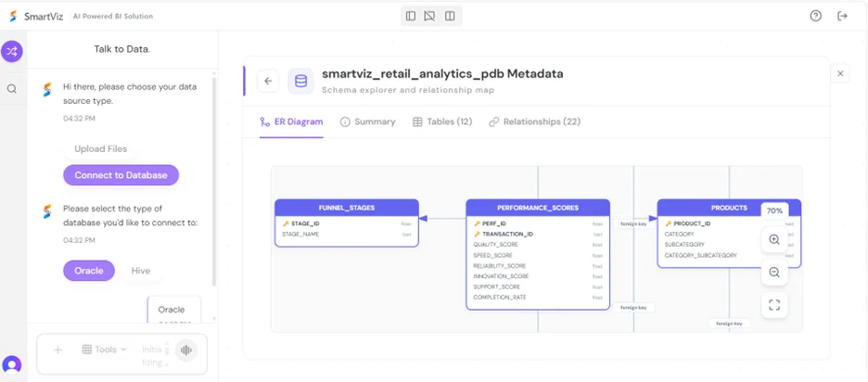Switch to the ER Diagram tab
The width and height of the screenshot is (868, 382).
pos(291,121)
